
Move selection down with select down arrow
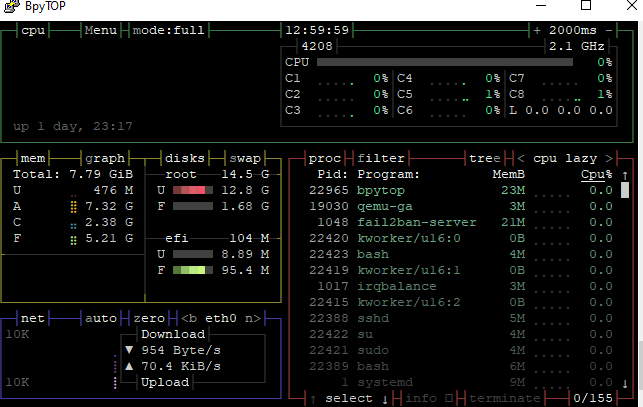pyautogui.click(x=385, y=399)
